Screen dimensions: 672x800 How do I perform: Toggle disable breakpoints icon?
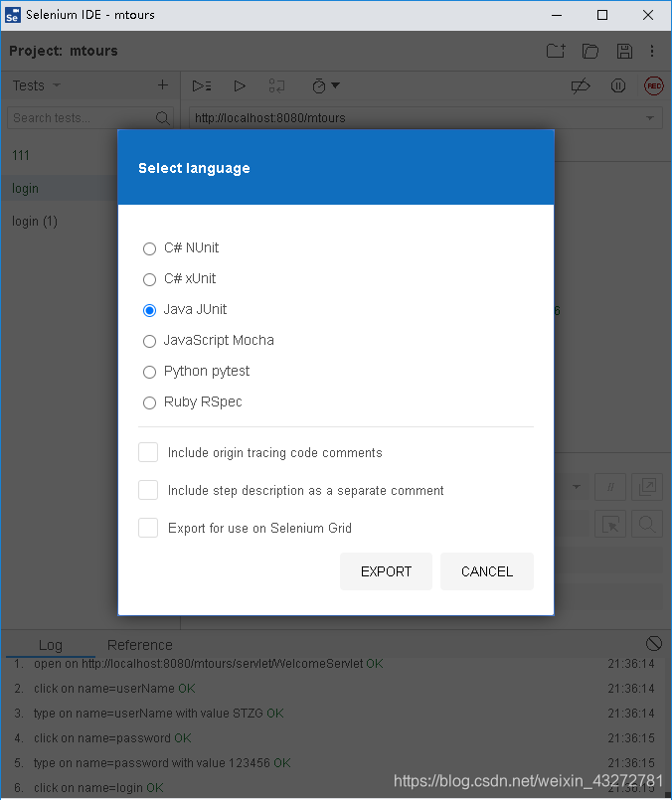click(x=581, y=85)
